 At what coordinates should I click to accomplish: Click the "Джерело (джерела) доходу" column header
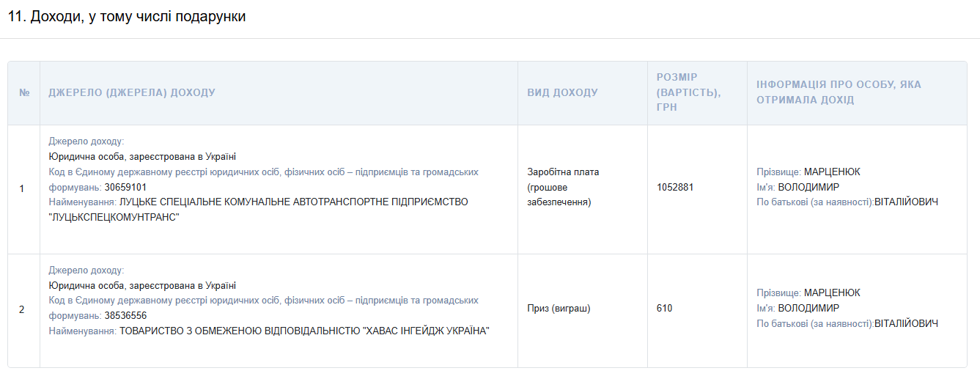tap(132, 93)
